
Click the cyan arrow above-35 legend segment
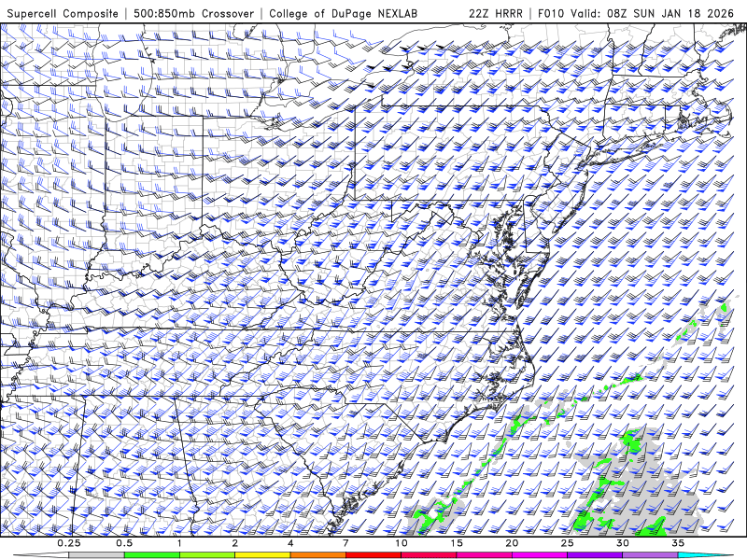click(706, 555)
